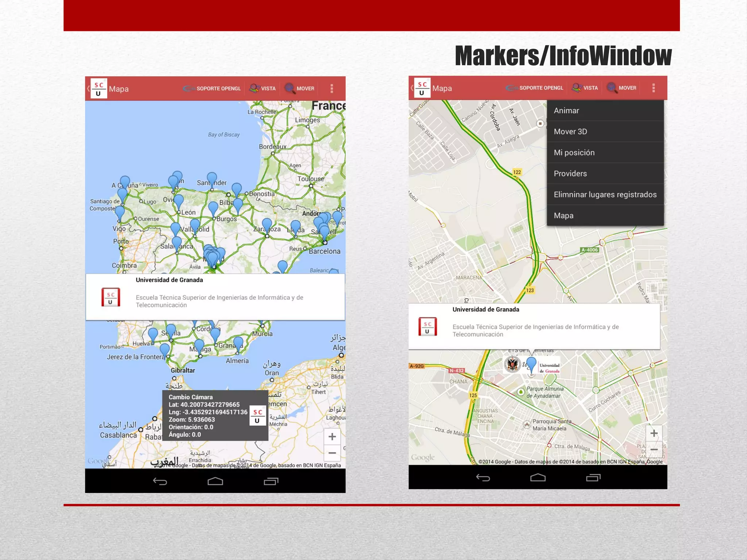Tap marker near Málaga on left map
Image resolution: width=747 pixels, height=560 pixels.
point(199,346)
